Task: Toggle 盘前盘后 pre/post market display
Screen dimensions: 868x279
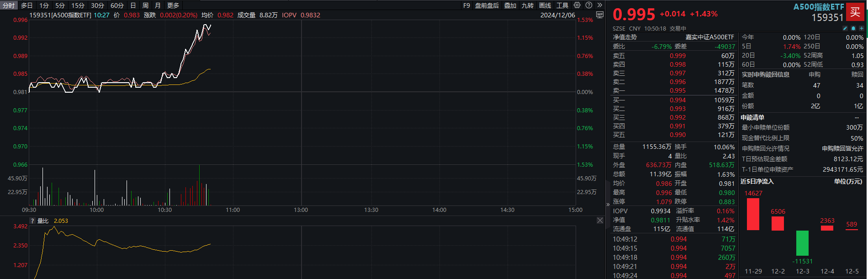Action: [487, 5]
